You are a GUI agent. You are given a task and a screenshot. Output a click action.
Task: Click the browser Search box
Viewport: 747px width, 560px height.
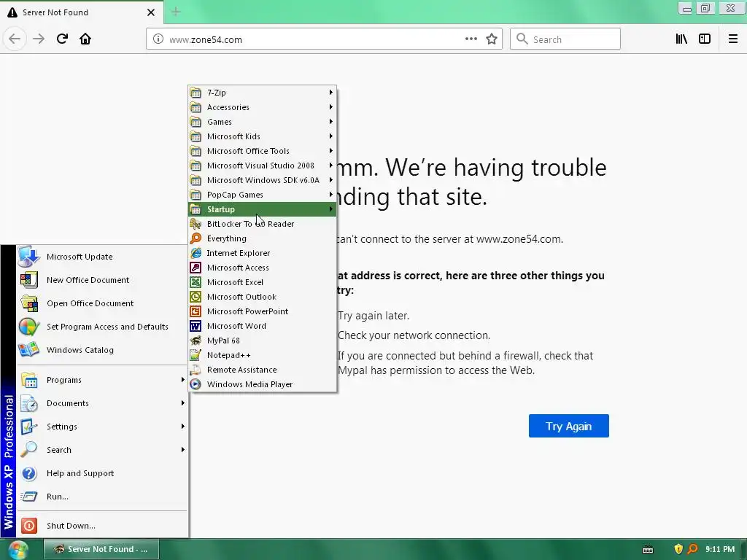565,39
